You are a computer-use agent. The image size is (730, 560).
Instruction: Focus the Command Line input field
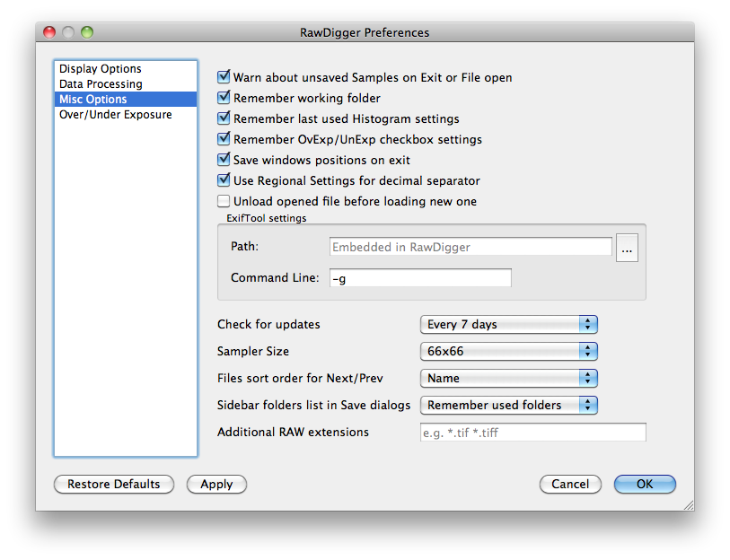click(x=420, y=278)
